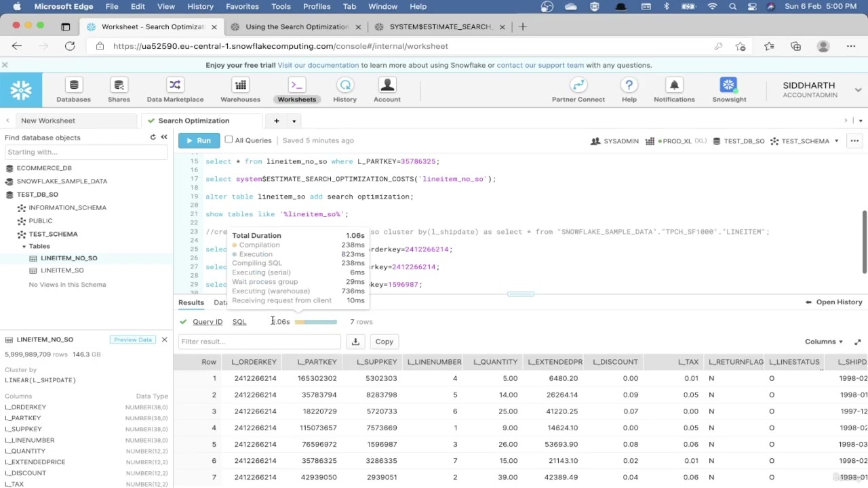868x488 pixels.
Task: Focus the Filter result input field
Action: click(x=260, y=342)
